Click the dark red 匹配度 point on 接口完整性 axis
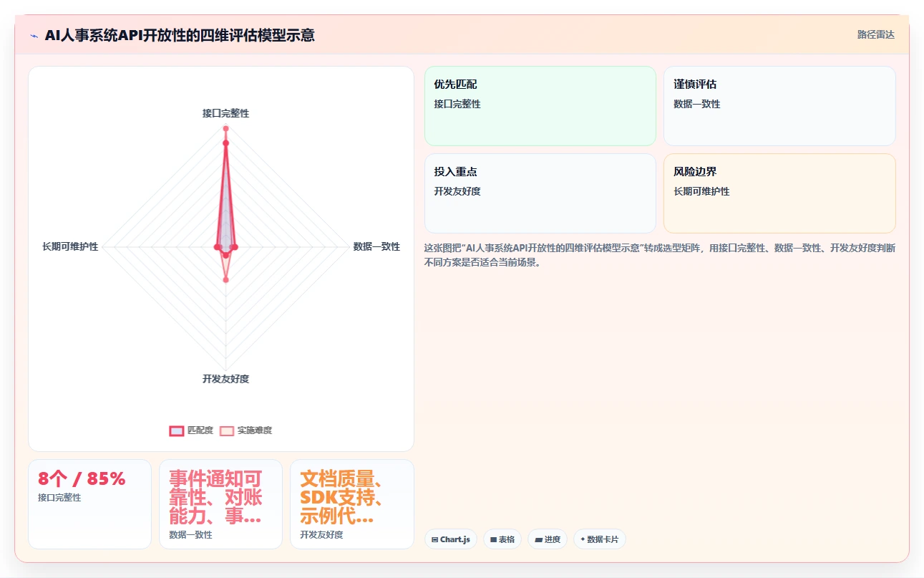The image size is (924, 578). pyautogui.click(x=225, y=143)
